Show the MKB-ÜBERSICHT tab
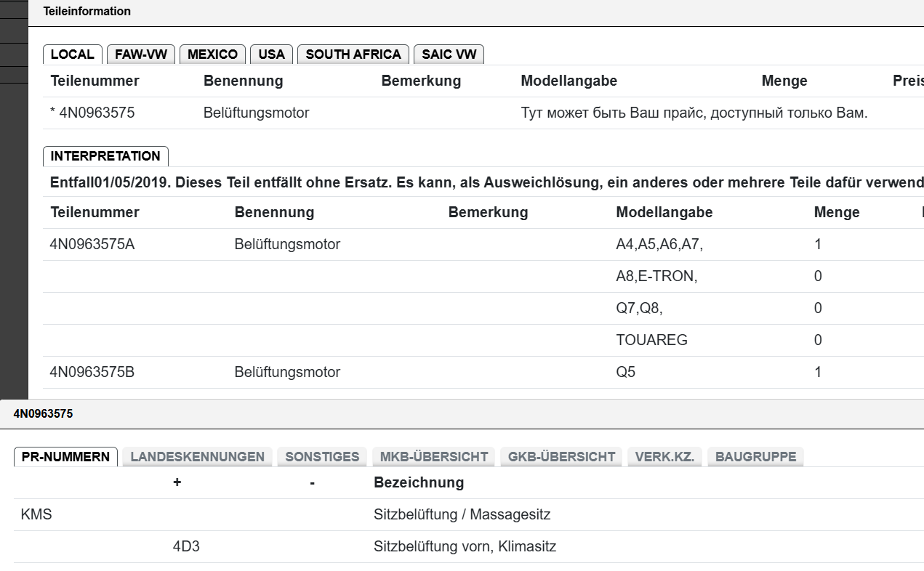 [433, 456]
